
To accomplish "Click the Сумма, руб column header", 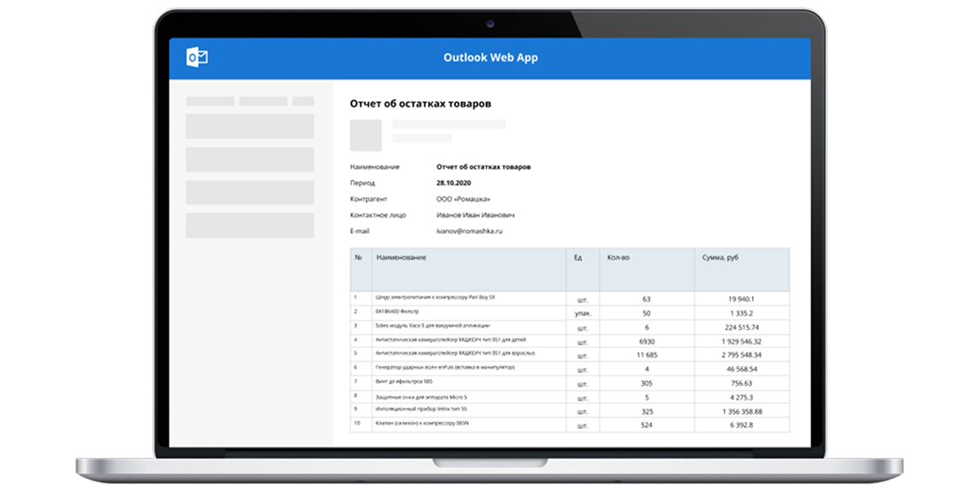I will pyautogui.click(x=720, y=257).
